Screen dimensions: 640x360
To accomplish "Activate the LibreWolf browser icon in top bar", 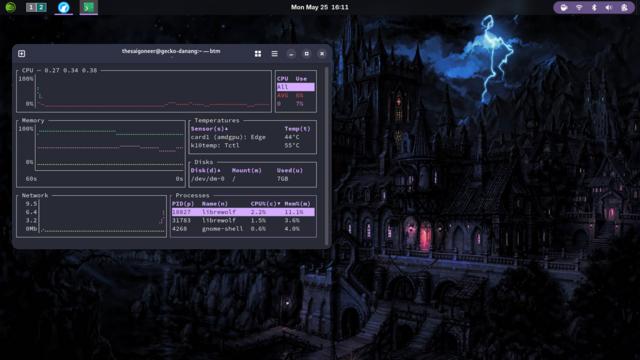I will click(64, 7).
